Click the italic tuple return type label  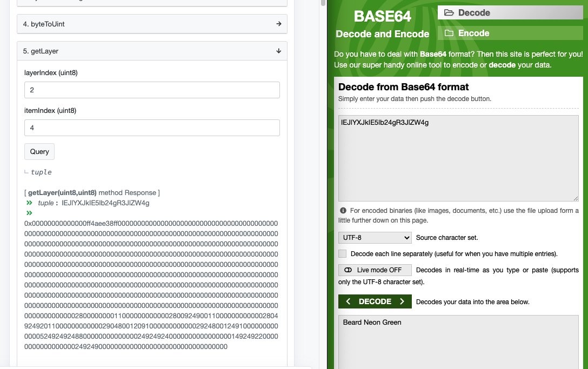(41, 172)
